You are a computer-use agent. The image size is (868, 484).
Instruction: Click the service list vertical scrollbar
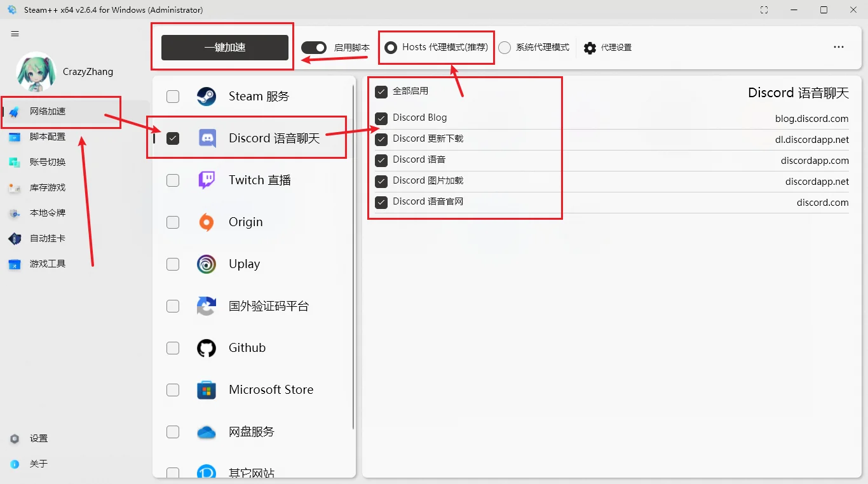pyautogui.click(x=353, y=257)
